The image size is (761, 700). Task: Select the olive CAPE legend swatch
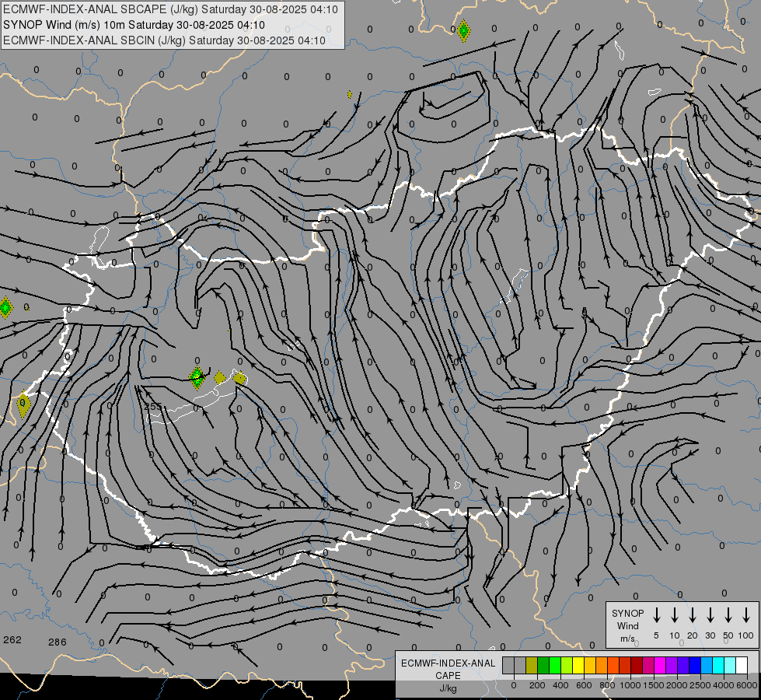tap(532, 665)
